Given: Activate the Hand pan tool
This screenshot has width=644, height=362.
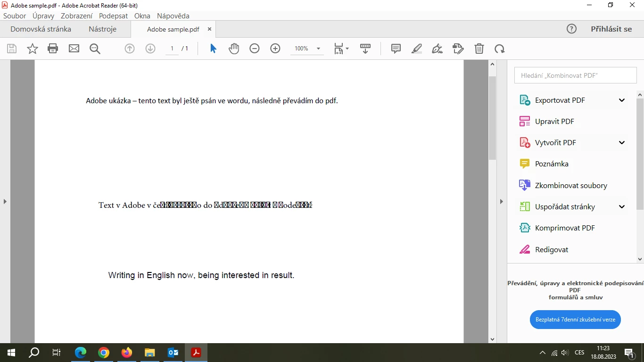Looking at the screenshot, I should point(234,49).
